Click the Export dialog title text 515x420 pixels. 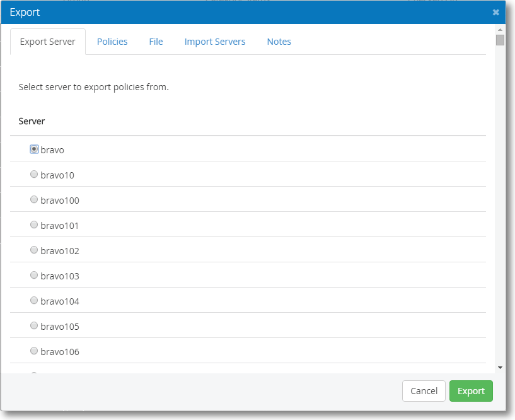(x=25, y=12)
